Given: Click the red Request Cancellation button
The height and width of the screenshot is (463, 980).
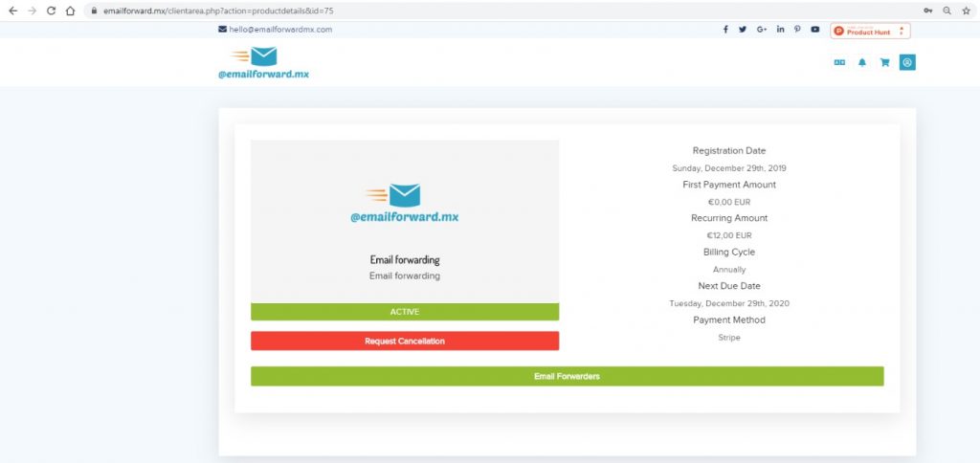Looking at the screenshot, I should [x=405, y=342].
